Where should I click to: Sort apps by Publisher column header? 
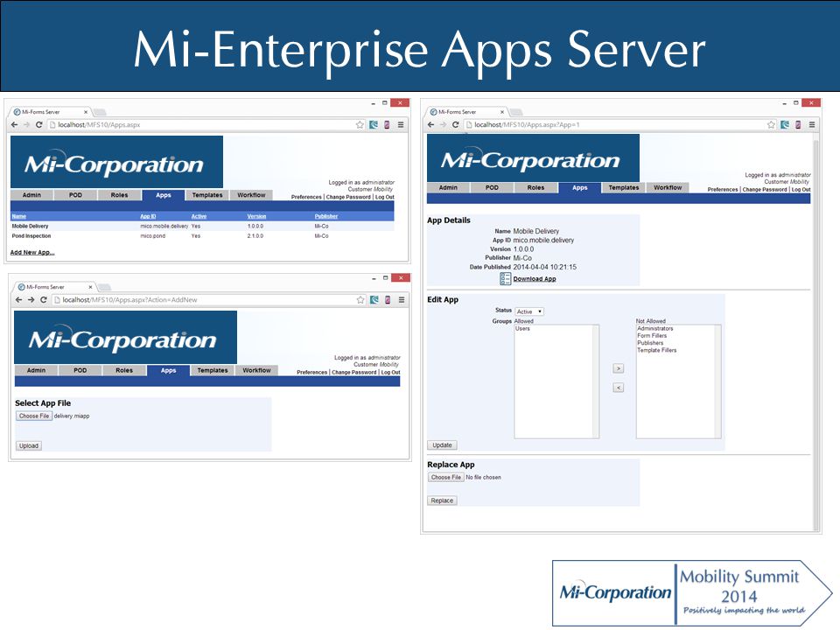click(x=326, y=216)
